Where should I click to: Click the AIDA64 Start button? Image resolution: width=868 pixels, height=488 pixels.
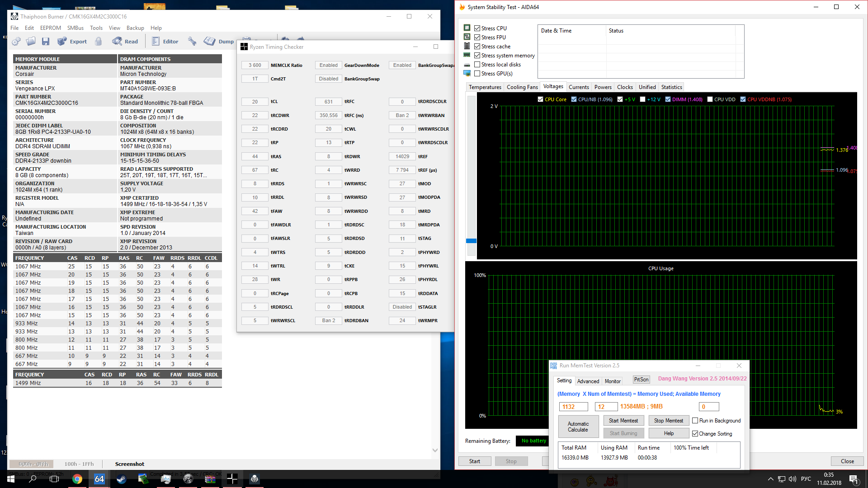pyautogui.click(x=474, y=461)
